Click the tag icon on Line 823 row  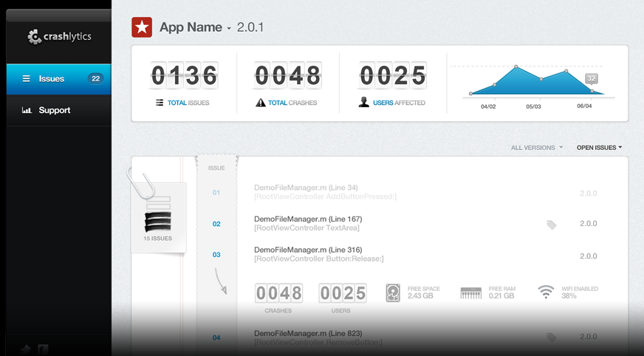click(552, 338)
